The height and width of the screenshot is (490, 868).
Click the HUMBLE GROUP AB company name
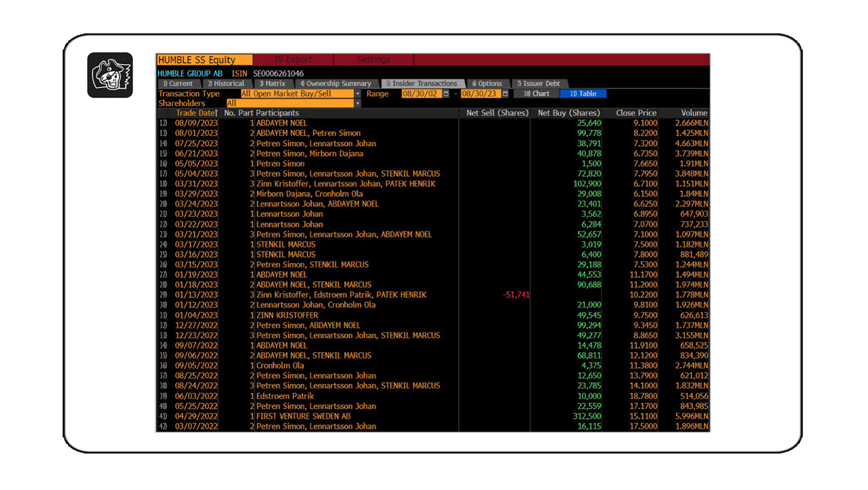(190, 74)
